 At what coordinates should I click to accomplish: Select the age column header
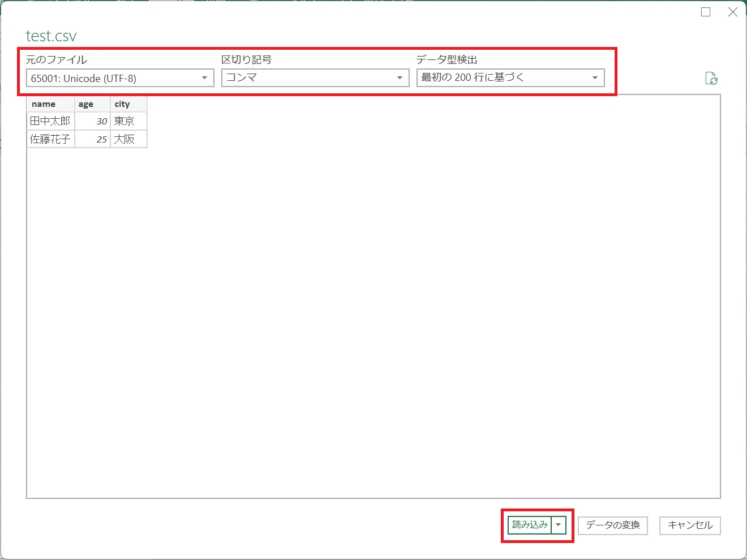coord(92,104)
